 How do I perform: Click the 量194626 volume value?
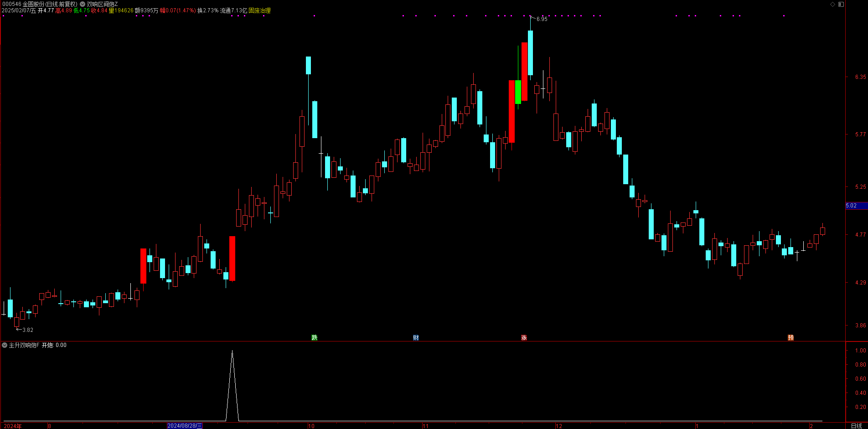121,10
